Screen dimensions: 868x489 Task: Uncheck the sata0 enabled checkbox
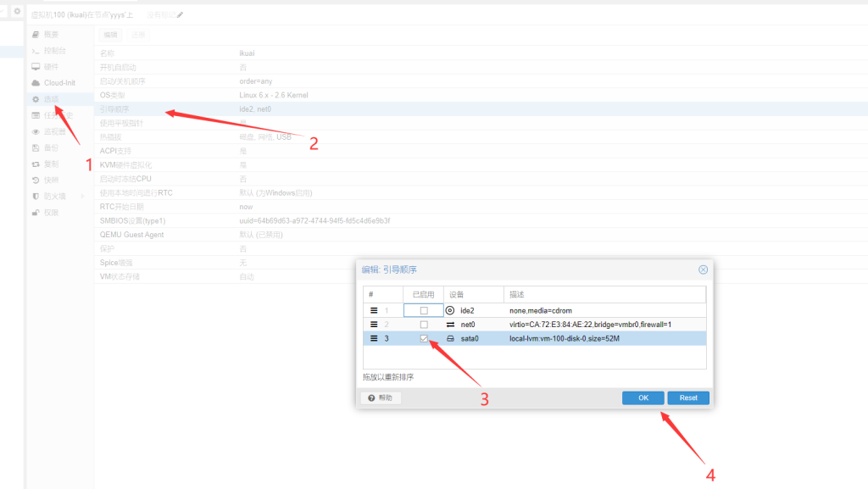point(424,338)
